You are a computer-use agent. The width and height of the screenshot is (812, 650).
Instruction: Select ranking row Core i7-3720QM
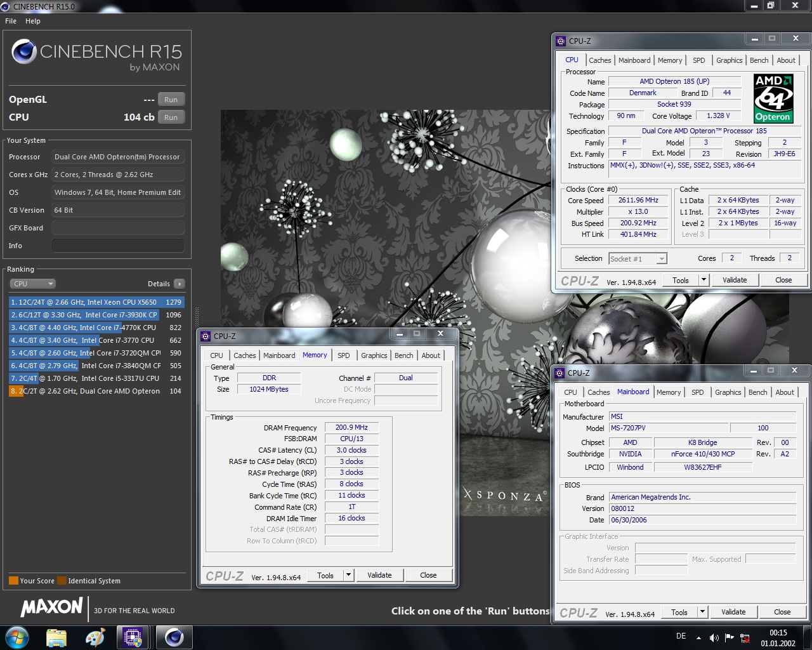[96, 353]
